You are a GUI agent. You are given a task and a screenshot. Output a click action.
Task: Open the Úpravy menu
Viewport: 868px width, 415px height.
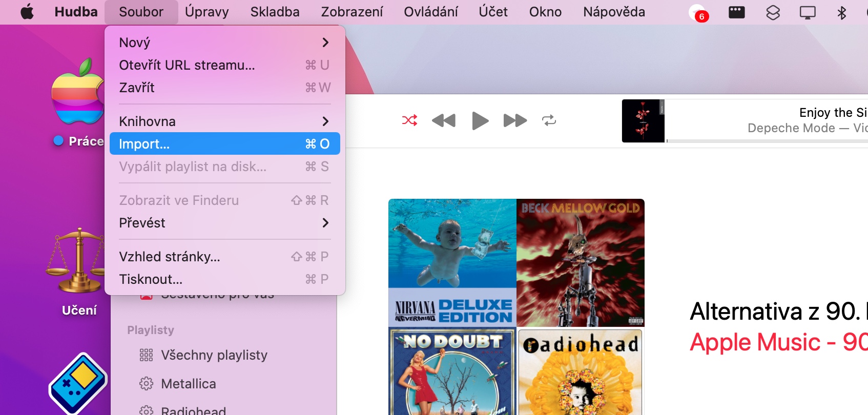click(207, 12)
